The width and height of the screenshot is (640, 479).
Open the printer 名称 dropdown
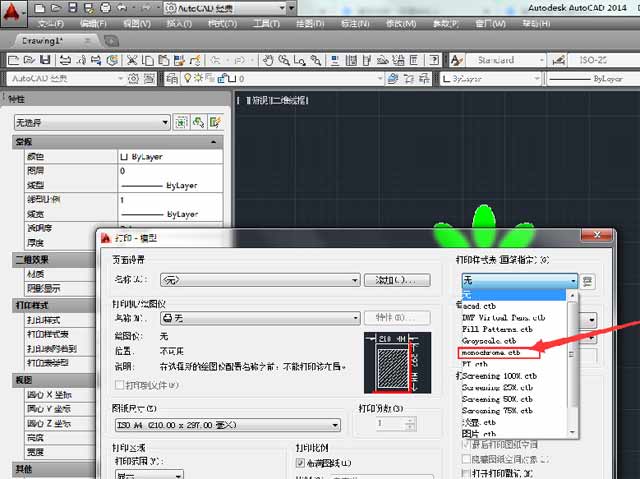point(260,318)
